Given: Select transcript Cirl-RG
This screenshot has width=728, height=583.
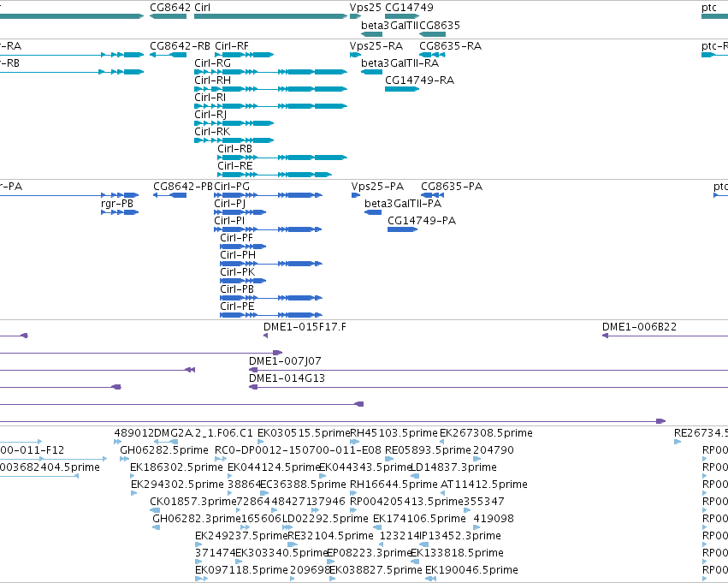Looking at the screenshot, I should pyautogui.click(x=270, y=72).
